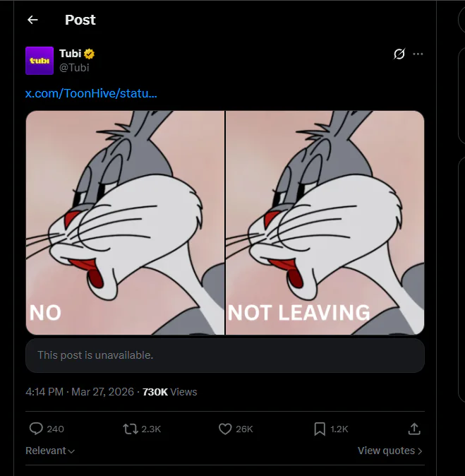Click the @Tubi handle
The height and width of the screenshot is (476, 465).
point(74,68)
